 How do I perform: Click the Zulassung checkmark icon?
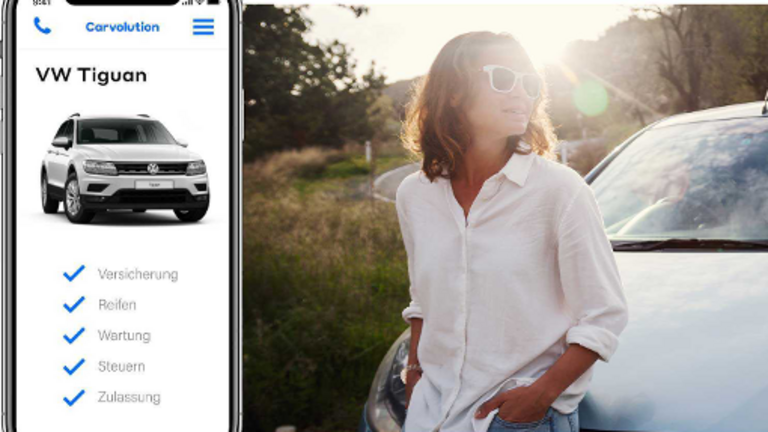click(x=74, y=397)
